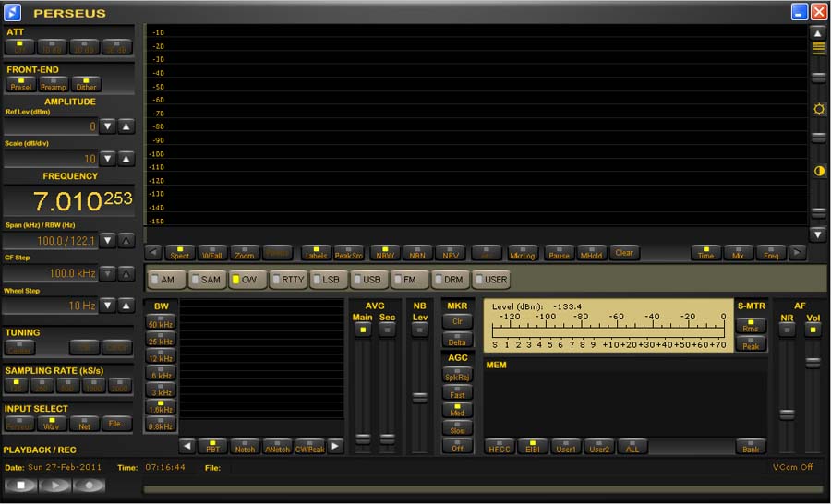
Task: Click the Clear button
Action: click(624, 253)
